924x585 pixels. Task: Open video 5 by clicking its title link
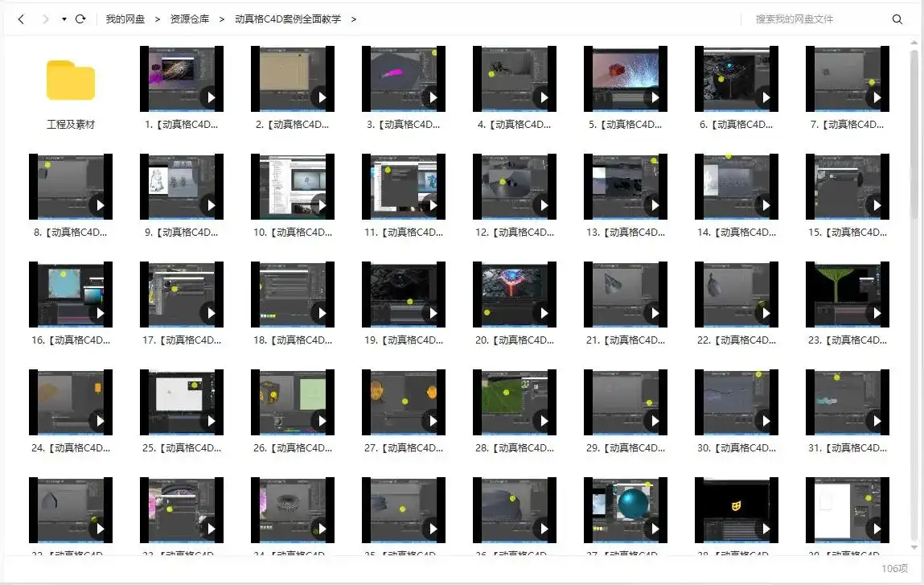tap(625, 125)
